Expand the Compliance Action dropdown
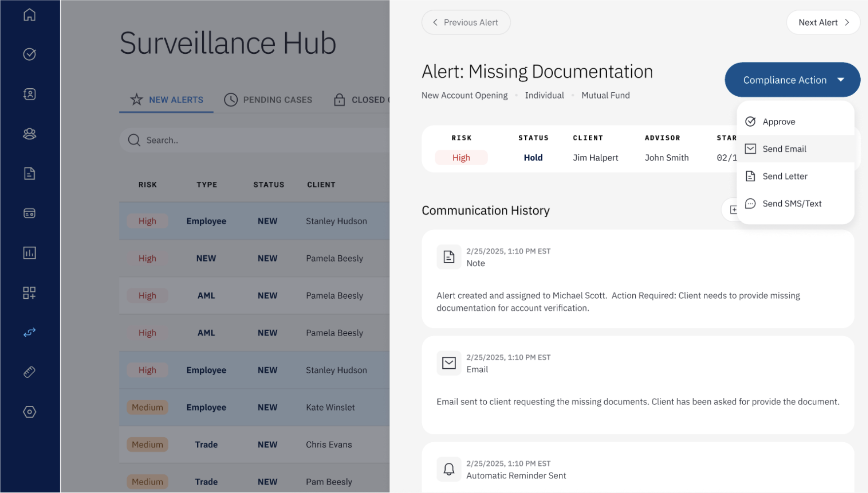This screenshot has height=493, width=868. click(793, 80)
